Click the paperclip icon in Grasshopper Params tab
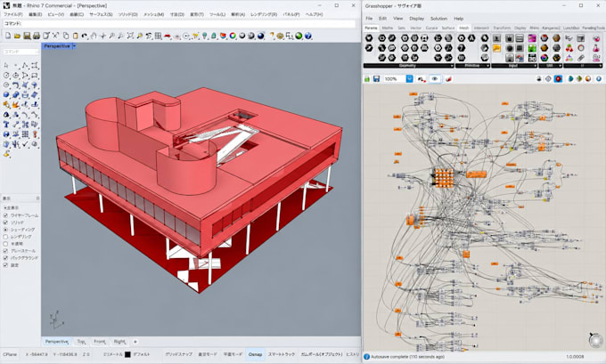 coord(581,58)
